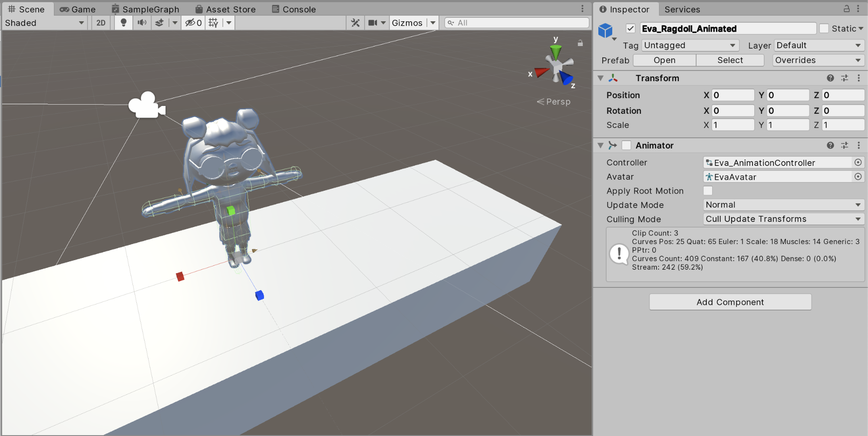
Task: Open the Console tab
Action: [294, 9]
